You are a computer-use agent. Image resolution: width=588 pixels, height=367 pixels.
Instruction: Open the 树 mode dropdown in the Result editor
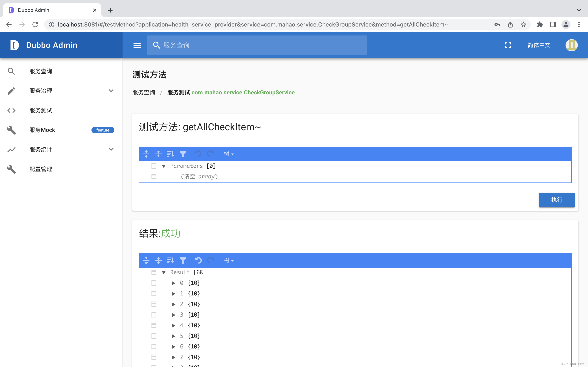(228, 260)
